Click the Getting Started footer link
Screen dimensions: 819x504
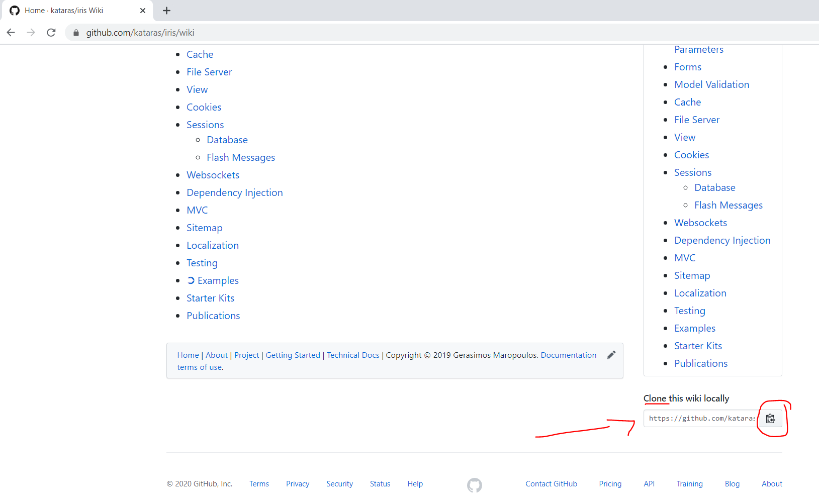293,355
